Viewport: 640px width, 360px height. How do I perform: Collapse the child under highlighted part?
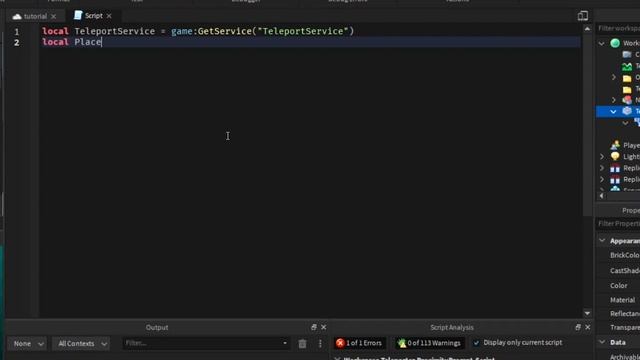[625, 123]
